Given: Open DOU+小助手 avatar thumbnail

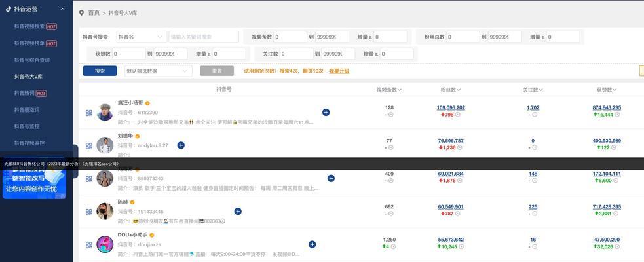Looking at the screenshot, I should coord(105,244).
